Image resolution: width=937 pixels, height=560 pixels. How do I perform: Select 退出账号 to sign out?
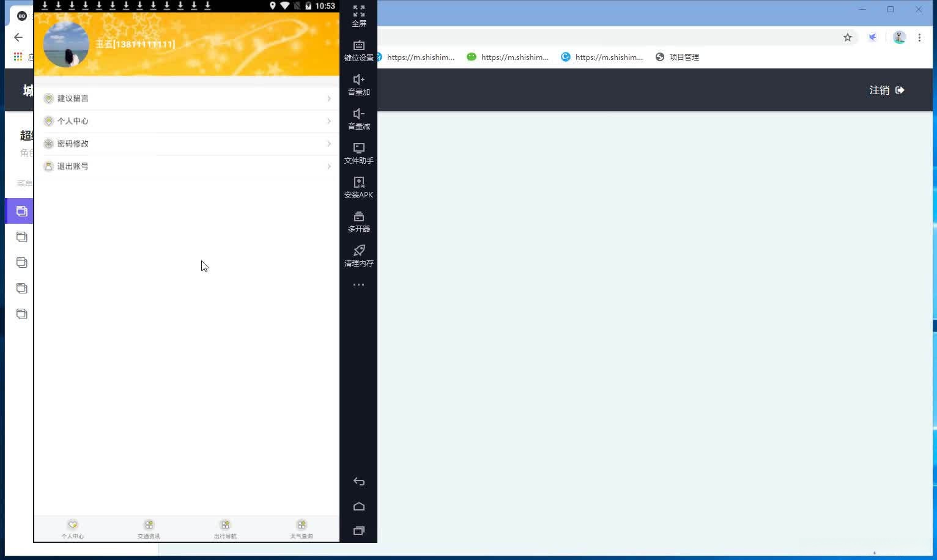(187, 166)
